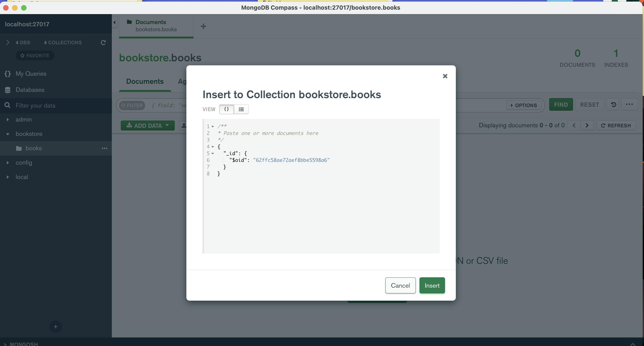Go to previous page of documents
Screen dimensions: 644x346
coord(574,126)
